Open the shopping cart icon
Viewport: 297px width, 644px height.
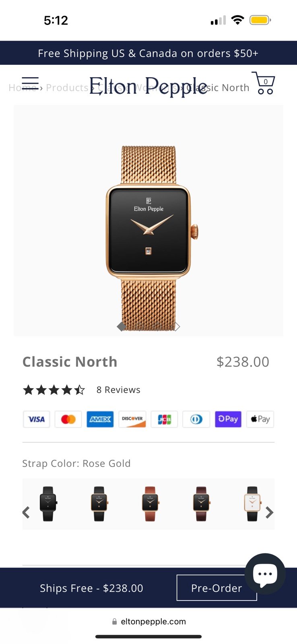[x=264, y=83]
